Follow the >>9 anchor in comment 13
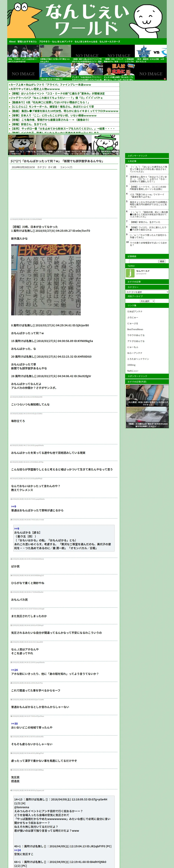174x868 pixels. pyautogui.click(x=13, y=506)
